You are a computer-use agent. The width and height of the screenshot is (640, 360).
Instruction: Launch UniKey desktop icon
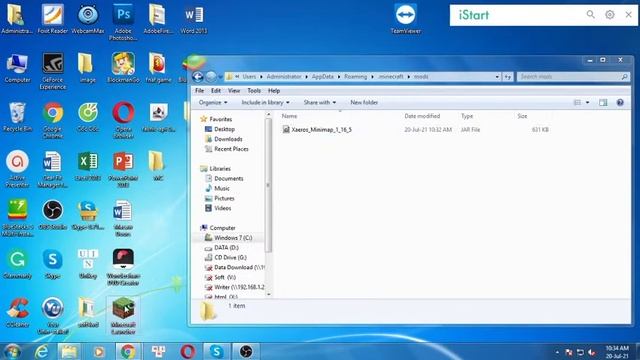coord(88,264)
